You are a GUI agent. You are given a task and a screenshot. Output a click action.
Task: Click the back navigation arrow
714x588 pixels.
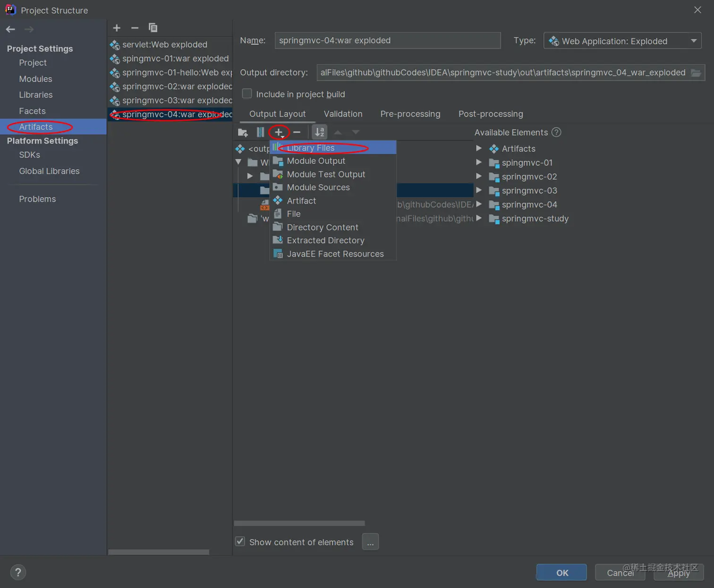[10, 29]
